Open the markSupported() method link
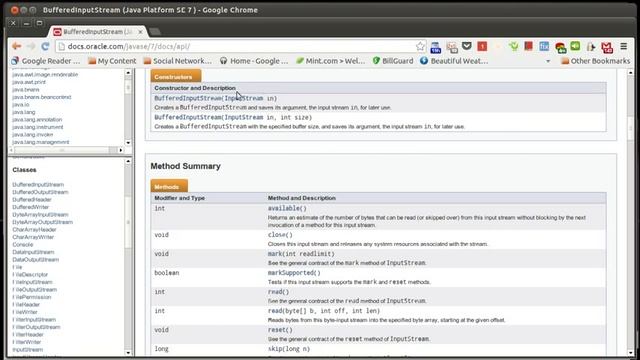 click(294, 273)
